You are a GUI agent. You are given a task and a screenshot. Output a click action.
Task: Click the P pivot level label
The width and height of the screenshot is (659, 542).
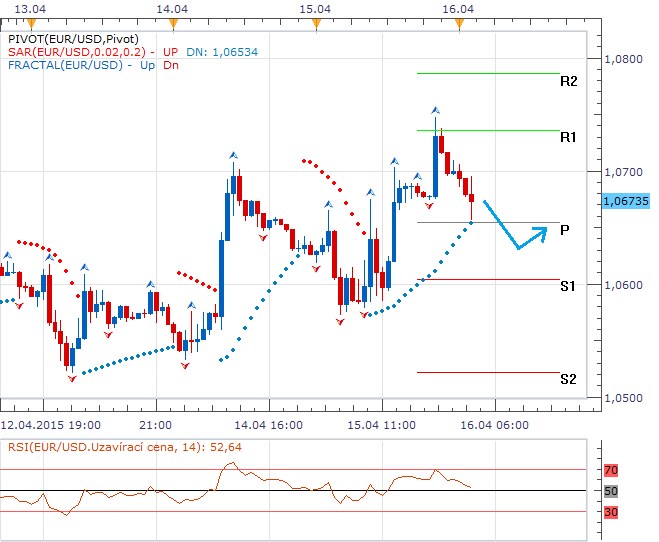coord(565,229)
